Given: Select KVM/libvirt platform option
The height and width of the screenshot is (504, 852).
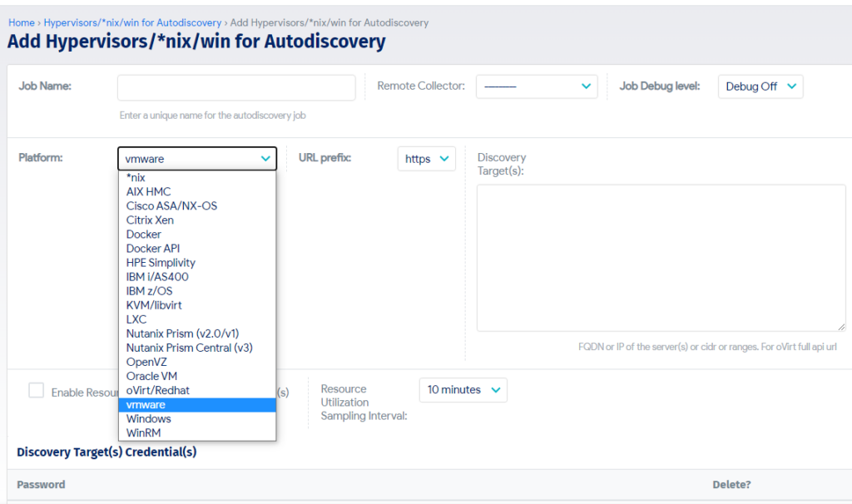Looking at the screenshot, I should coord(197,305).
